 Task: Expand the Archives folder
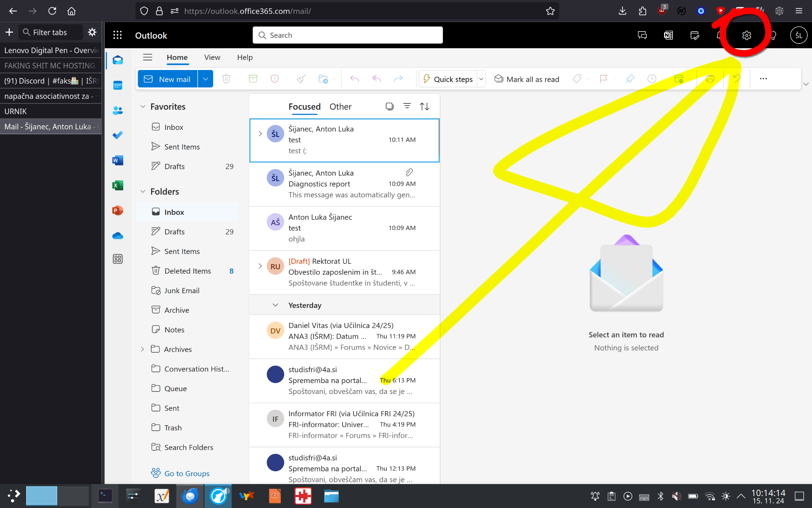142,349
